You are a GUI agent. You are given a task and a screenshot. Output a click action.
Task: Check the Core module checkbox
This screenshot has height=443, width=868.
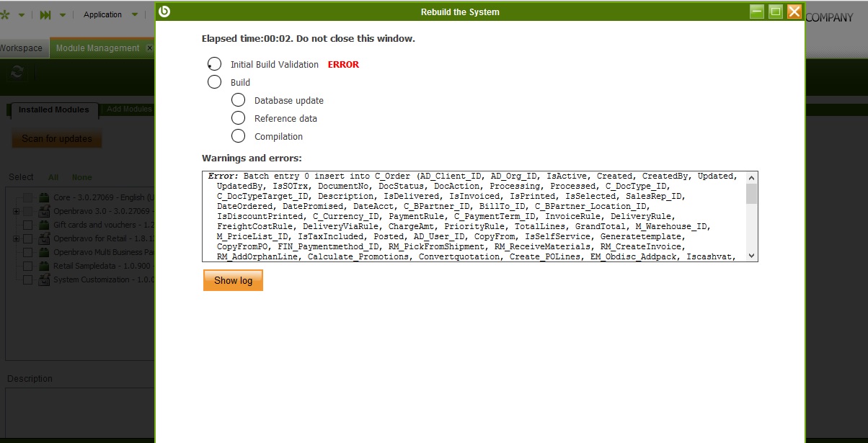(28, 197)
